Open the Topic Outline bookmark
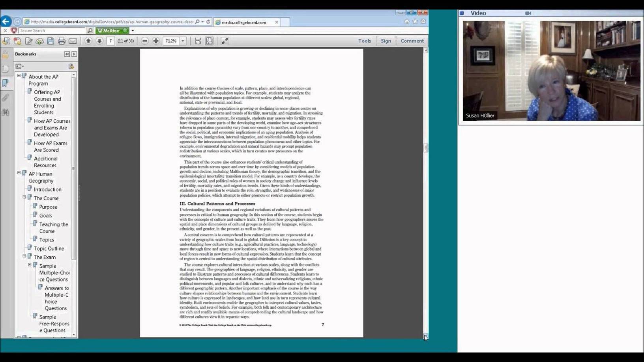Viewport: 644px width, 362px height. (x=49, y=248)
